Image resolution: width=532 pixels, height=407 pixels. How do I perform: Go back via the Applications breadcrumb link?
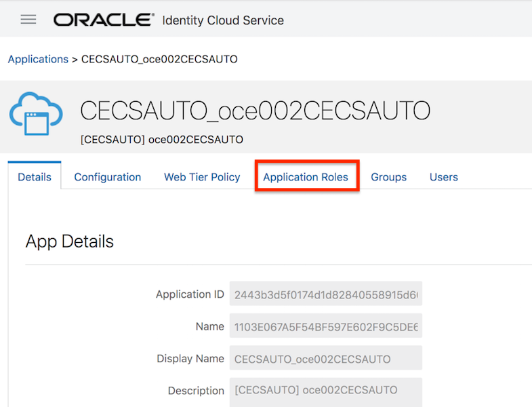click(38, 59)
